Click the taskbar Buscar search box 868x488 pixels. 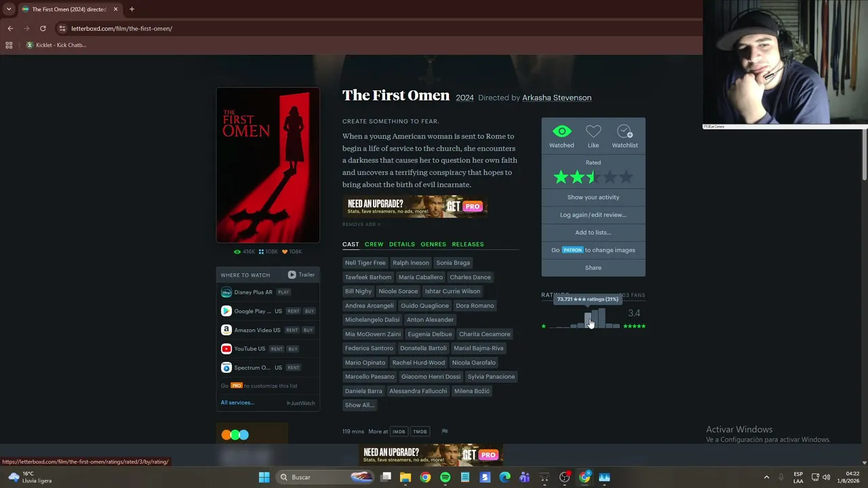click(x=325, y=477)
